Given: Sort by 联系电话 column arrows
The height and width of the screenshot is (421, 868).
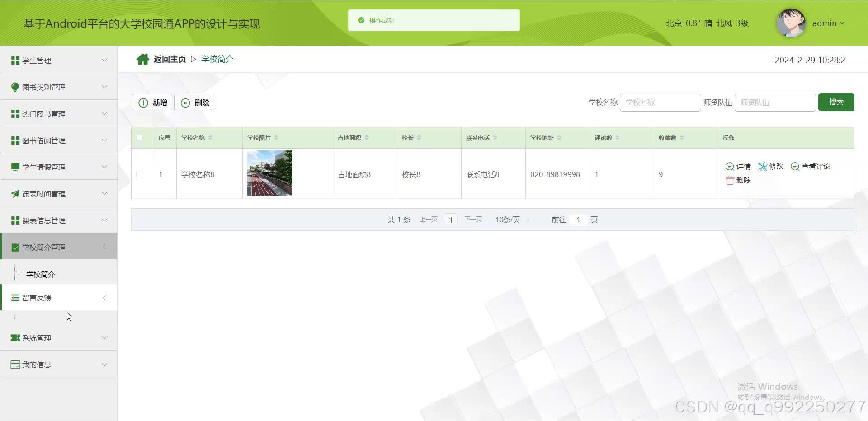Looking at the screenshot, I should coord(495,137).
